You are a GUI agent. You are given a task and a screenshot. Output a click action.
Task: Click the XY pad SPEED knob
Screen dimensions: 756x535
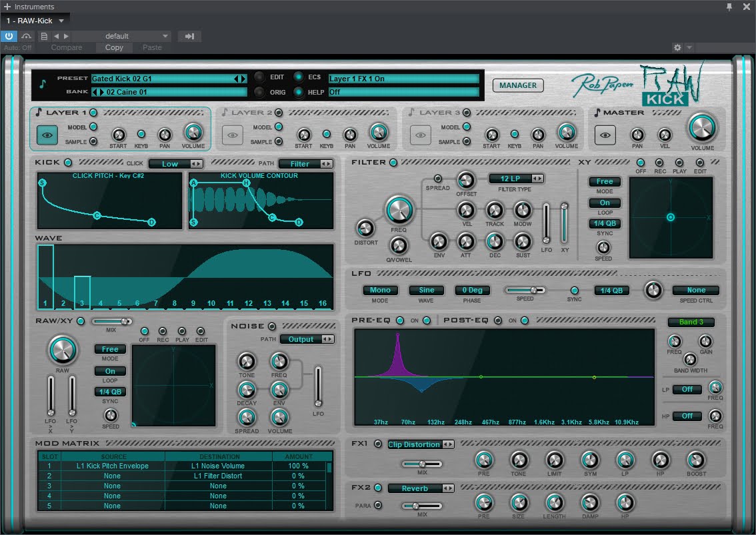click(603, 247)
